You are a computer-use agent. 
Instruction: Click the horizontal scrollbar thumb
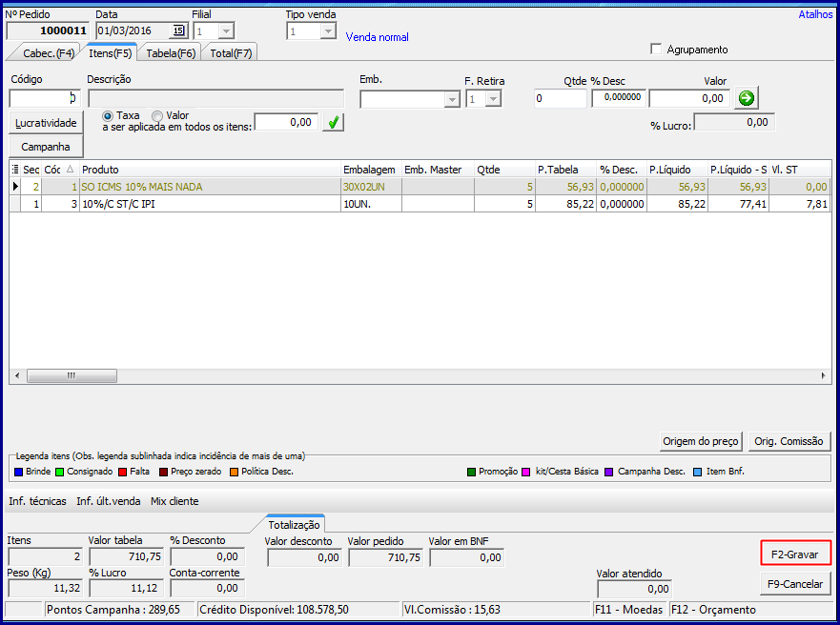(72, 375)
